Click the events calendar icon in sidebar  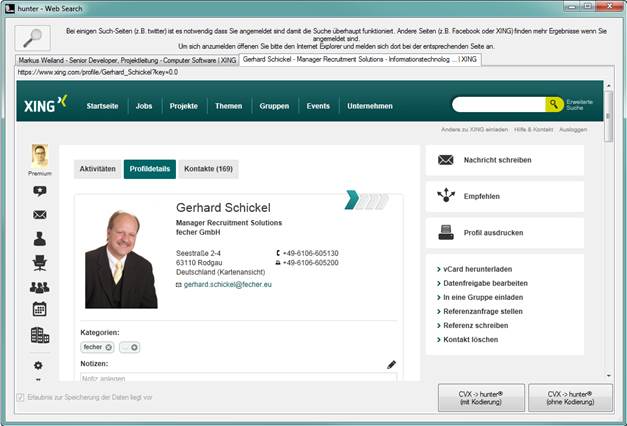[40, 310]
